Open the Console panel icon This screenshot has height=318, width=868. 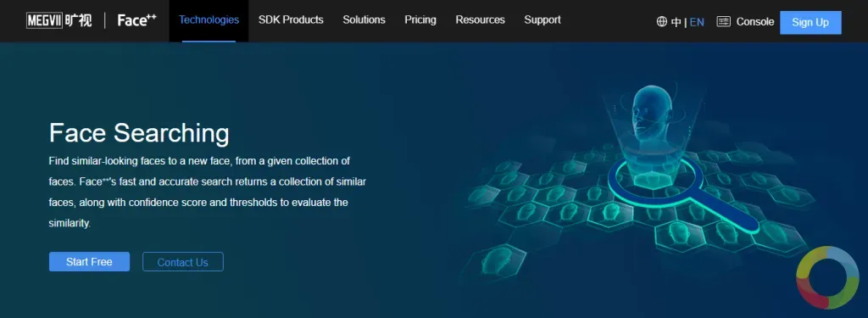click(724, 21)
